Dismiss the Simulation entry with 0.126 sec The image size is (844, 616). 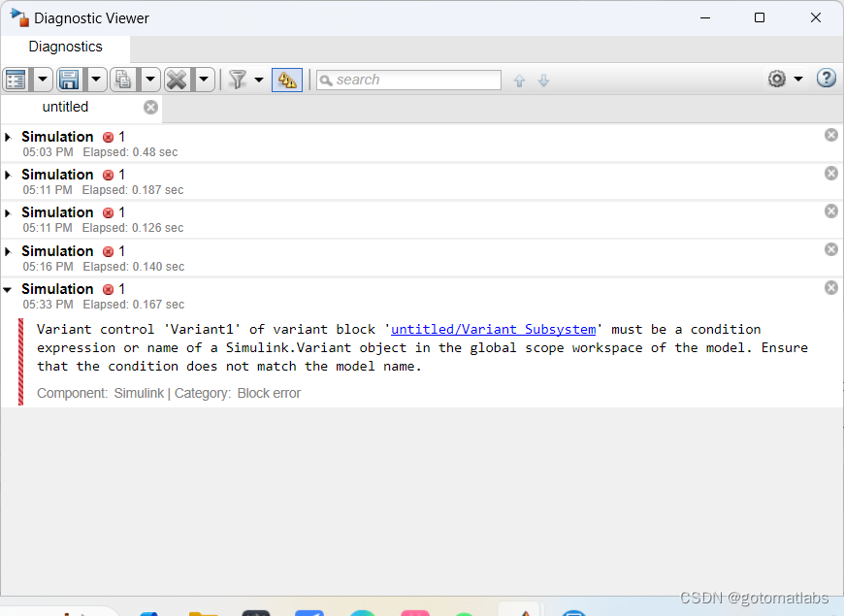click(831, 211)
